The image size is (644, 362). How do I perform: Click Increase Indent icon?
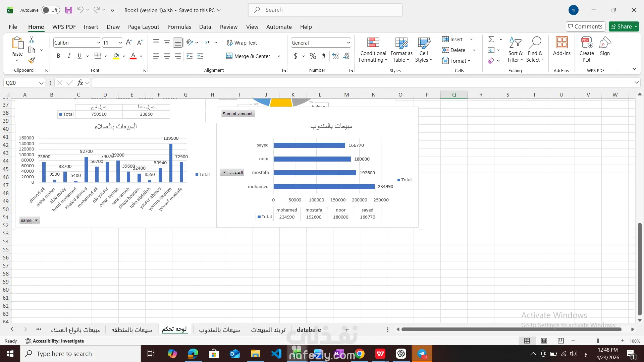click(x=200, y=56)
